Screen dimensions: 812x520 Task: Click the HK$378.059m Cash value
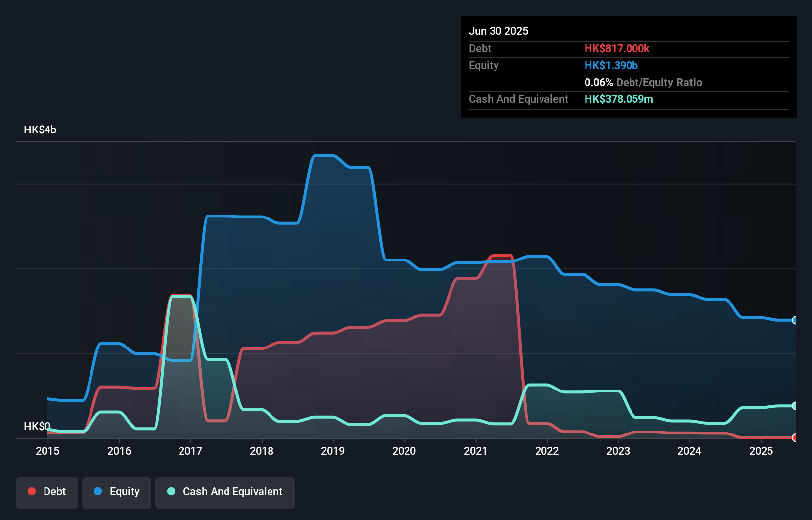(x=619, y=99)
